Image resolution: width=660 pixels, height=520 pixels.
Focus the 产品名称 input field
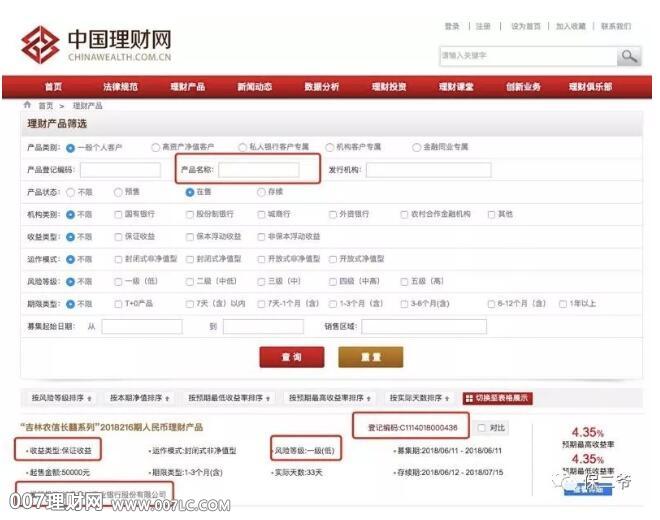(259, 170)
